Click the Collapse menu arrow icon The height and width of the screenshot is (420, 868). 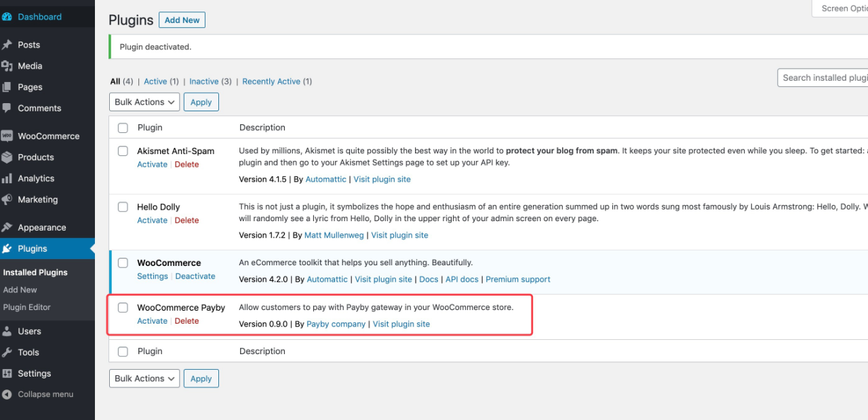pyautogui.click(x=7, y=394)
